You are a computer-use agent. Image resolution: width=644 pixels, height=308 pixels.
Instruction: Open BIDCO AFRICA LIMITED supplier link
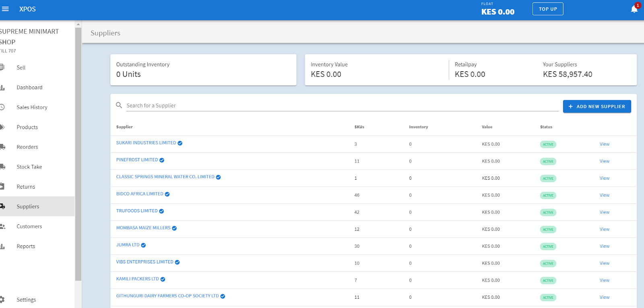point(140,194)
